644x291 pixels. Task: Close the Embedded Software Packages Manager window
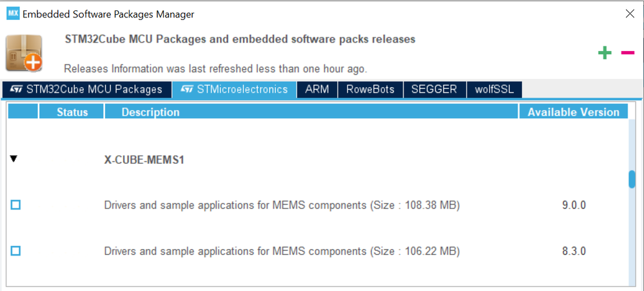pos(630,14)
